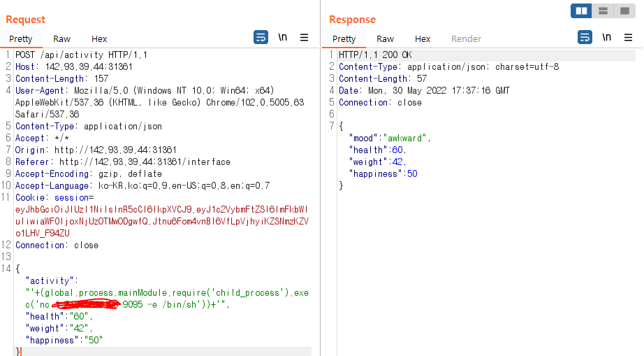
Task: Click response Connection: close header
Action: click(380, 102)
